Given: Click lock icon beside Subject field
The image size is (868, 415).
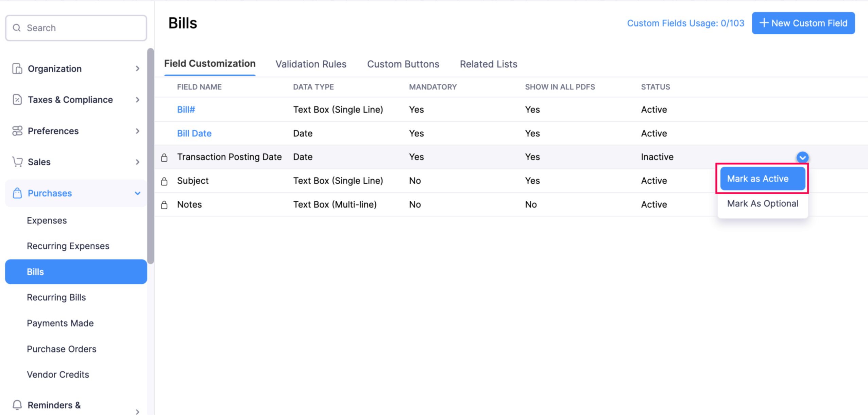Looking at the screenshot, I should [164, 181].
